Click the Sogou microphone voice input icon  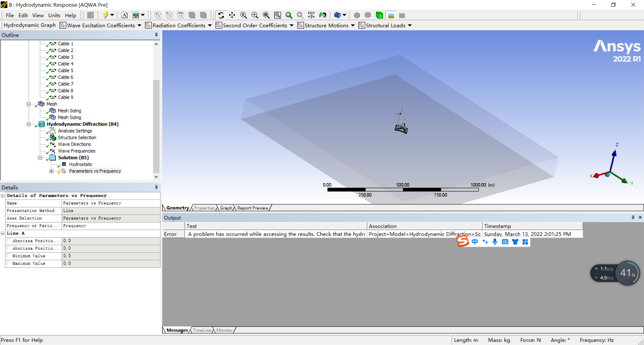coord(495,242)
